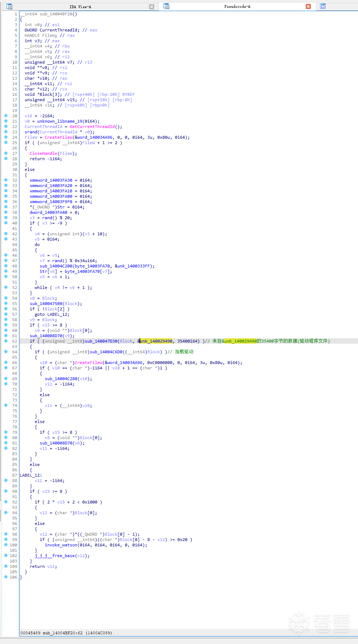358x644 pixels.
Task: Select the invoke_watson function call
Action: tap(61, 545)
